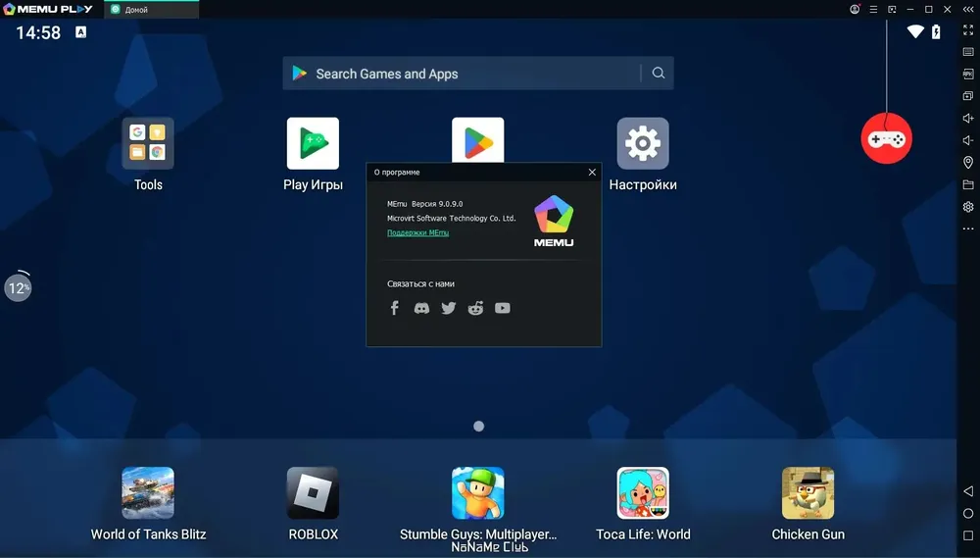Open MEmu YouTube icon
The height and width of the screenshot is (558, 980).
(503, 308)
